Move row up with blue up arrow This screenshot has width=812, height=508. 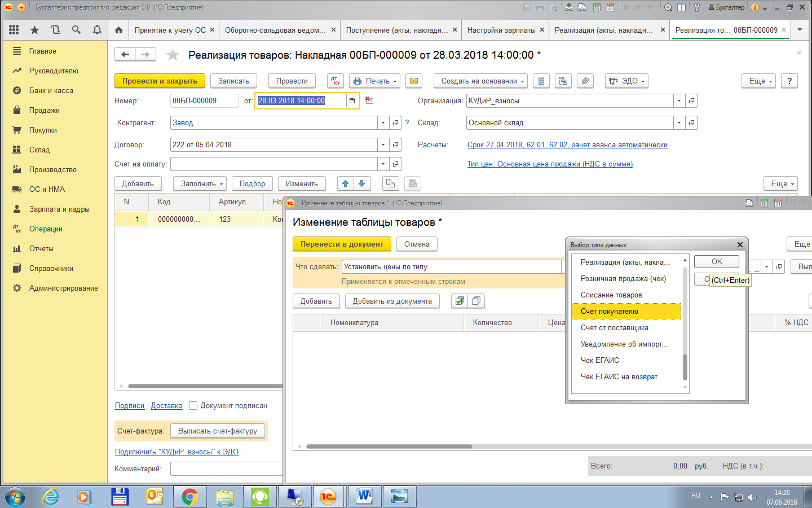tap(346, 183)
